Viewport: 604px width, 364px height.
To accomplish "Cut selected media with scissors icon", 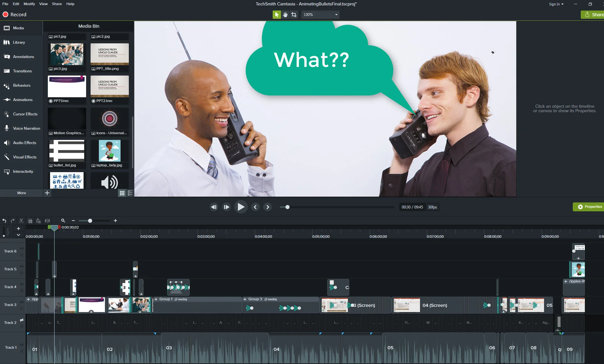I will pos(21,221).
